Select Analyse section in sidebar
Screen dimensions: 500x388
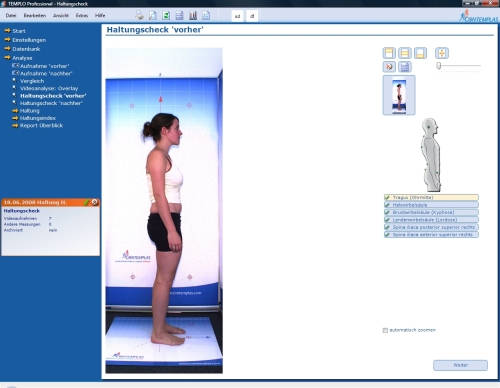coord(22,58)
